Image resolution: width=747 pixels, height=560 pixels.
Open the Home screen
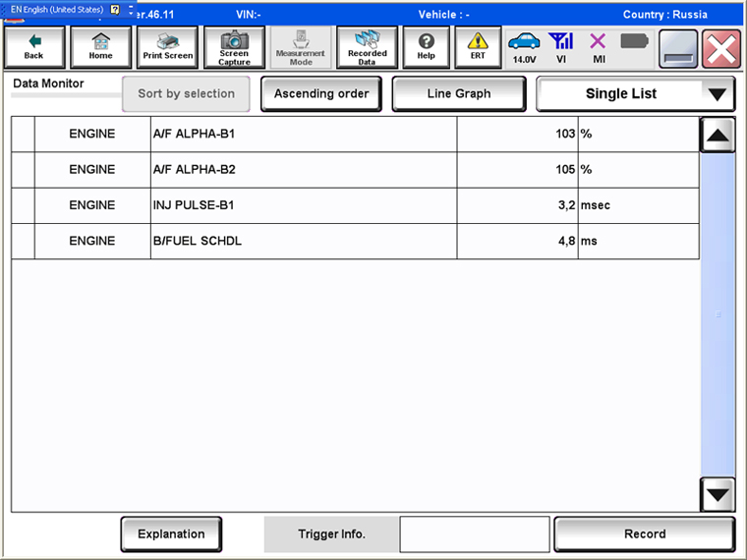tap(100, 47)
